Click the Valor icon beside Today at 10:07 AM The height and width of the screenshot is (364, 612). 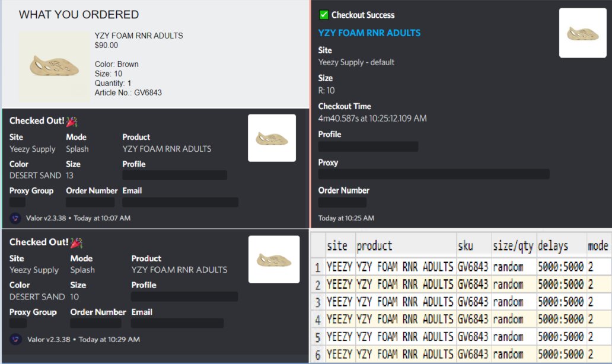(x=15, y=218)
